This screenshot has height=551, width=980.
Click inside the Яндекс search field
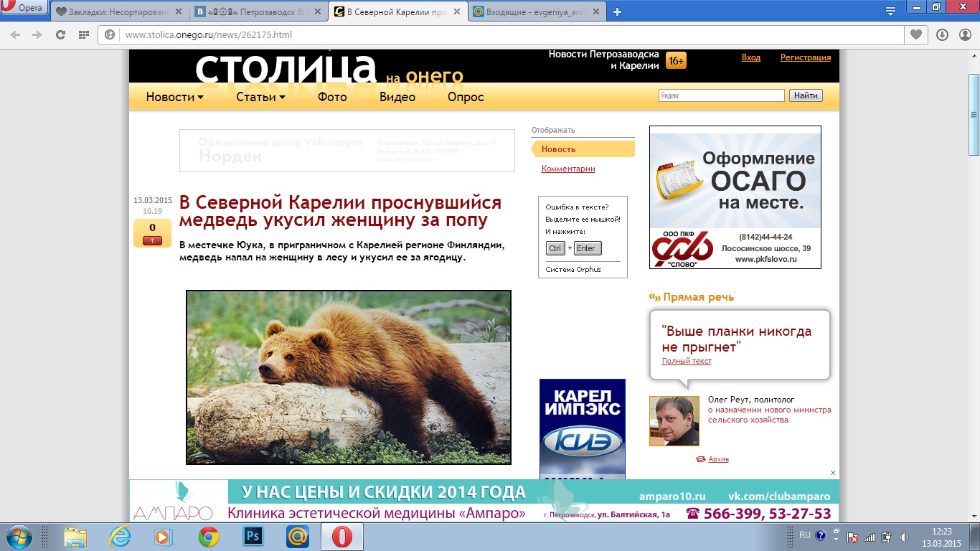click(x=721, y=95)
